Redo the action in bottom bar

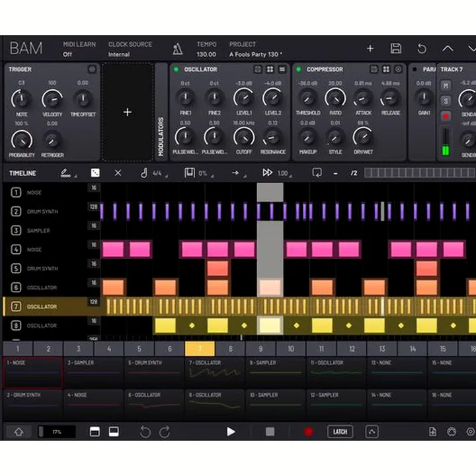pyautogui.click(x=165, y=432)
